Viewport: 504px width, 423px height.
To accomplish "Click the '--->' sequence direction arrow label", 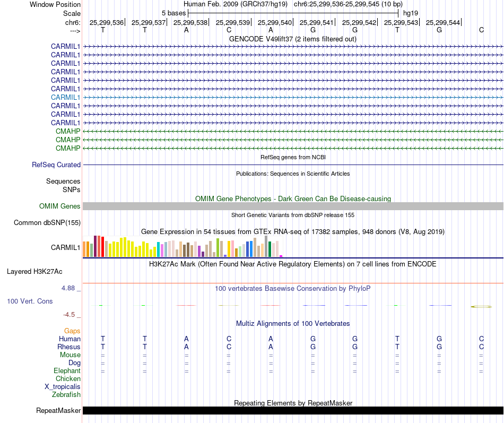I will [x=75, y=31].
